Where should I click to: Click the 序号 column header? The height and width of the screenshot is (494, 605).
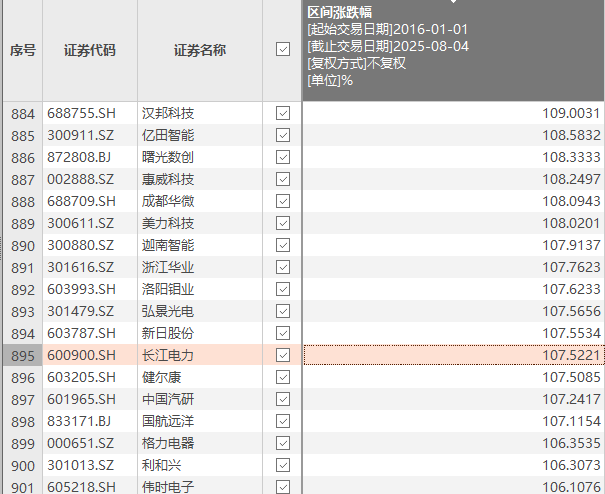click(23, 50)
